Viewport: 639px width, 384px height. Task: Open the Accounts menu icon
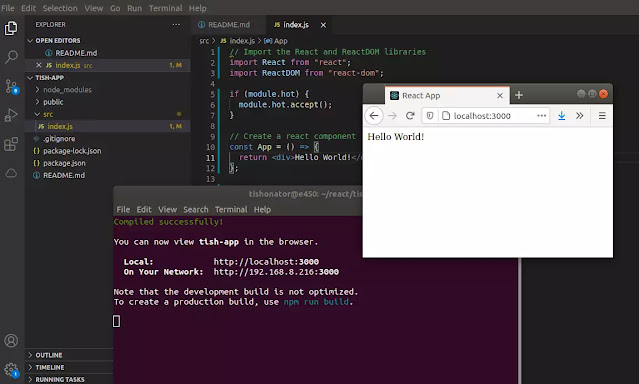[11, 340]
